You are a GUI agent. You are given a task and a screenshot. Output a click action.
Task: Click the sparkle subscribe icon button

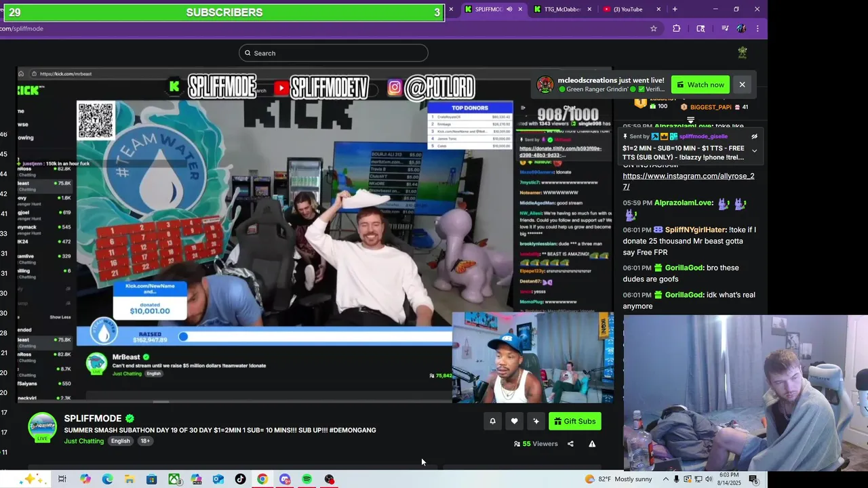536,422
